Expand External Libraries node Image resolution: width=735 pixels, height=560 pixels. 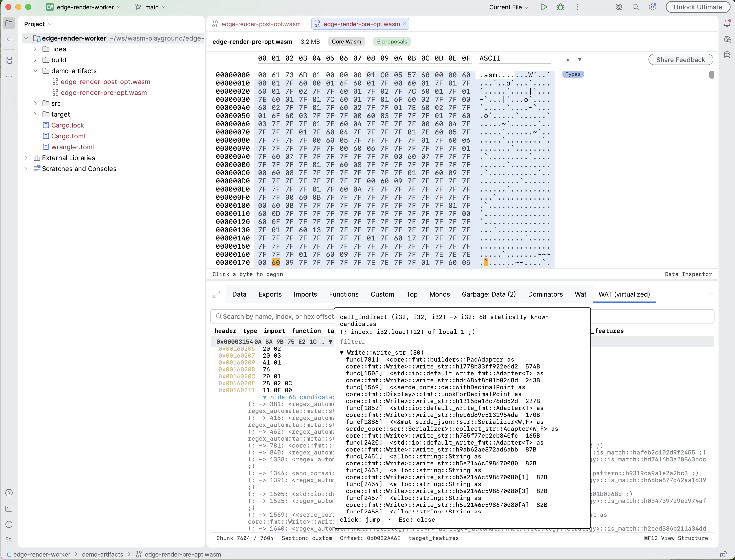[26, 158]
